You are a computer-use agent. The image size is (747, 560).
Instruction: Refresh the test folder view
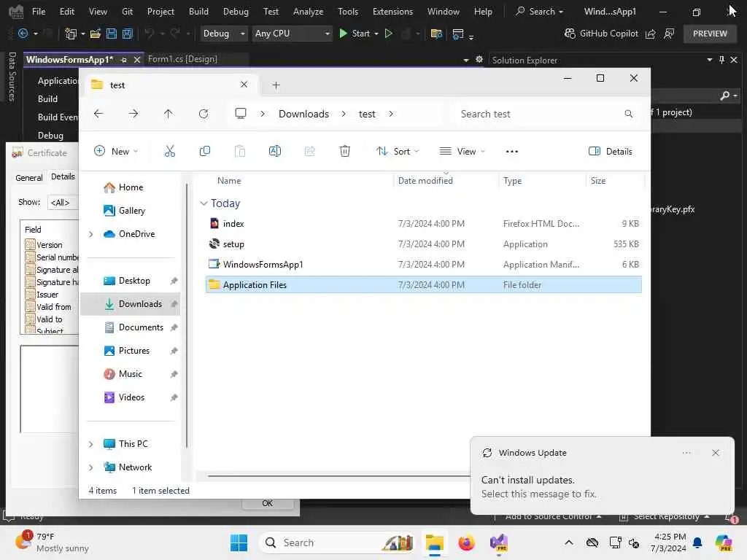point(204,114)
